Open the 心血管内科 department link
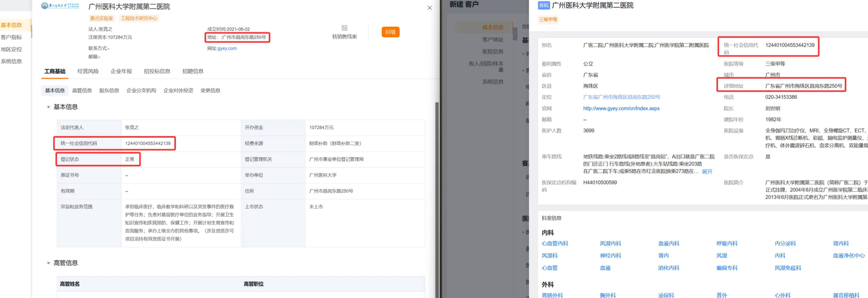This screenshot has height=298, width=868. pyautogui.click(x=555, y=243)
